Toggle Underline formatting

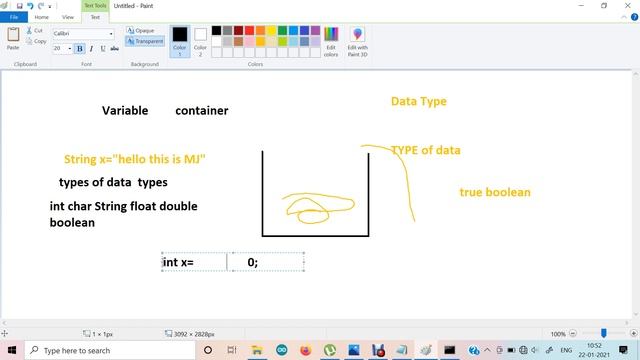(103, 49)
